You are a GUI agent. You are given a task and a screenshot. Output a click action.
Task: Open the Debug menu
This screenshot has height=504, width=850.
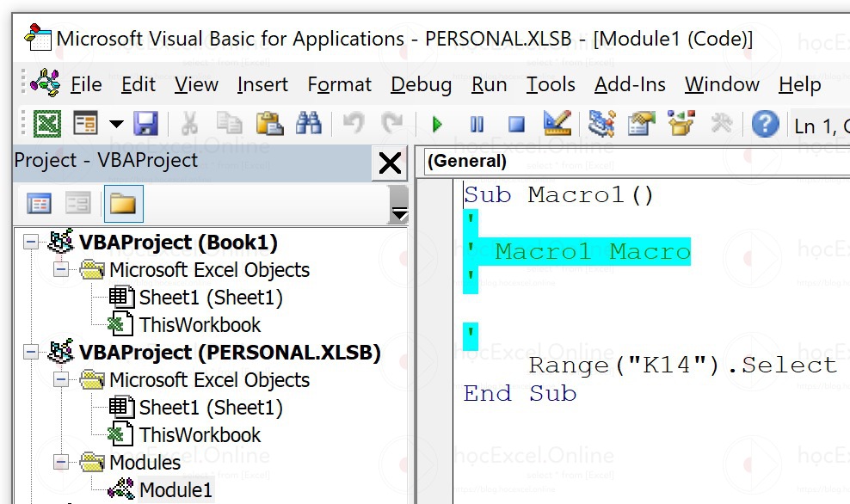(x=421, y=84)
